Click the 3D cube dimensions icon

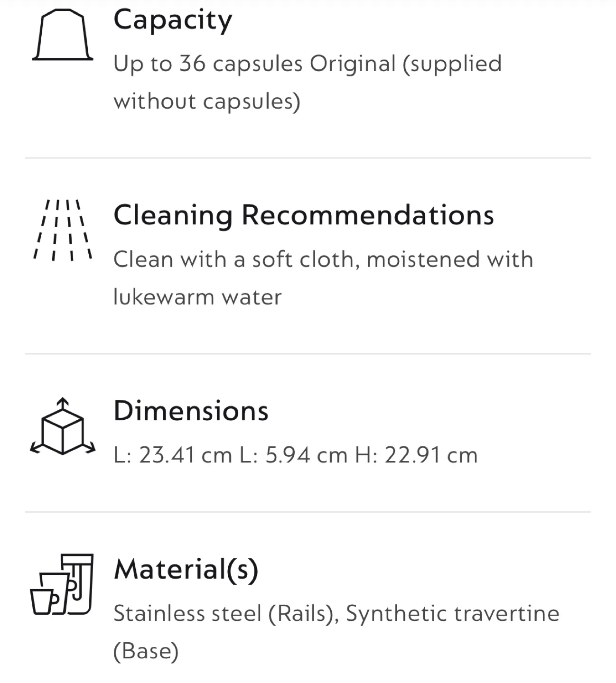point(63,427)
